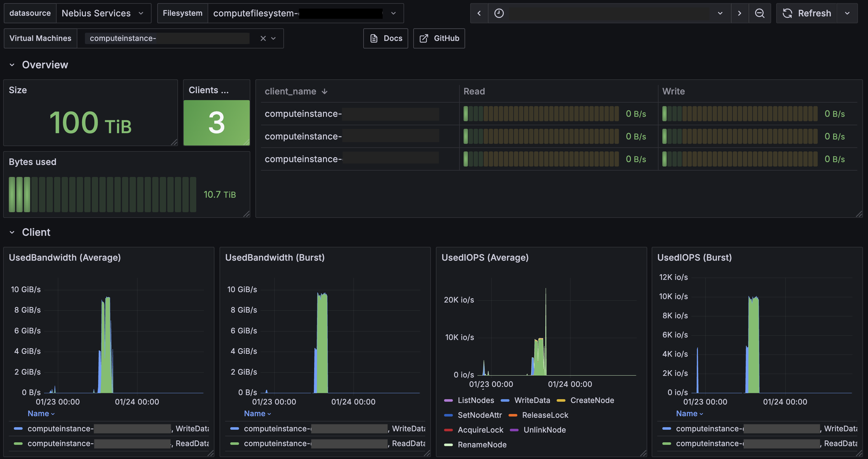Go to the next time range arrow
868x459 pixels.
740,13
